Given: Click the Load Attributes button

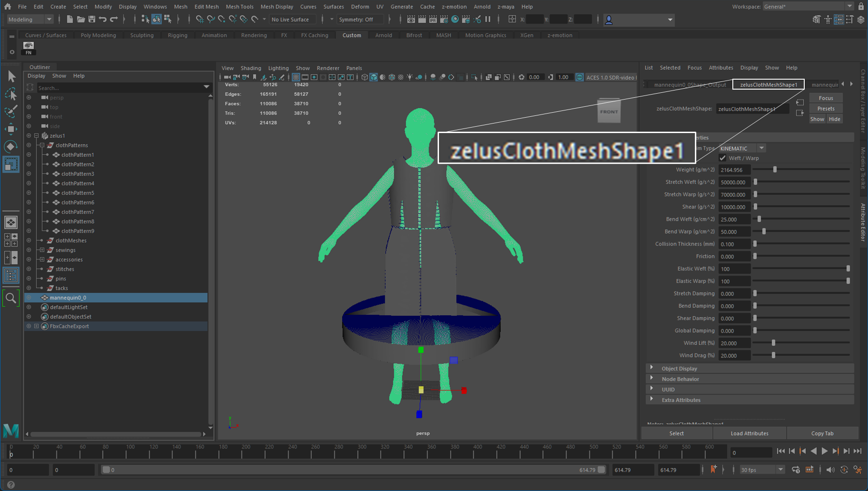Looking at the screenshot, I should click(749, 433).
